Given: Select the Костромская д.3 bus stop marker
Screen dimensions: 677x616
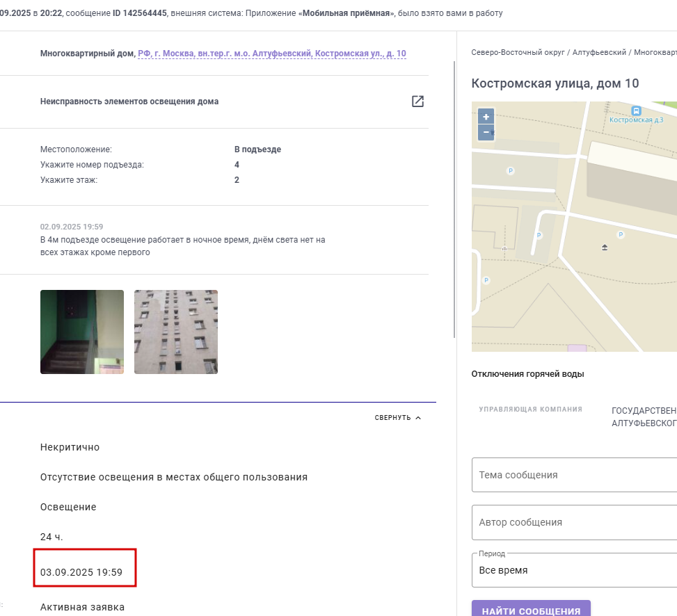Looking at the screenshot, I should coord(636,111).
